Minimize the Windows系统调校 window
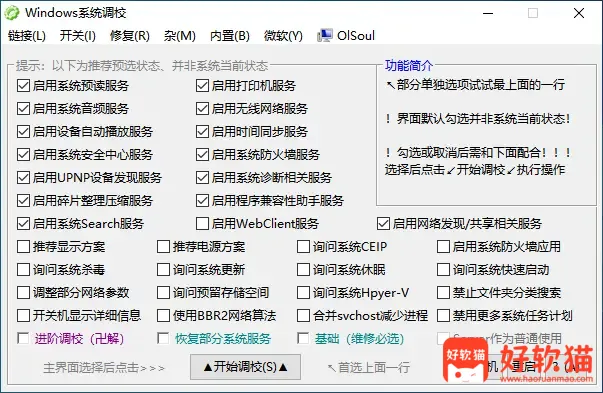603x393 pixels. [488, 13]
